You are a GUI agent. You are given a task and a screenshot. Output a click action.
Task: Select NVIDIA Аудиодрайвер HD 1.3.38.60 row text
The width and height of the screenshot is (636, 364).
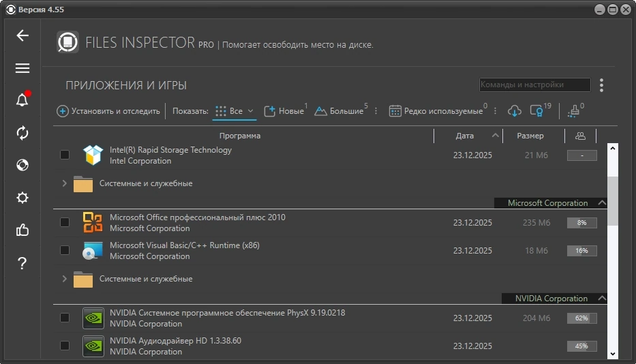click(x=175, y=341)
